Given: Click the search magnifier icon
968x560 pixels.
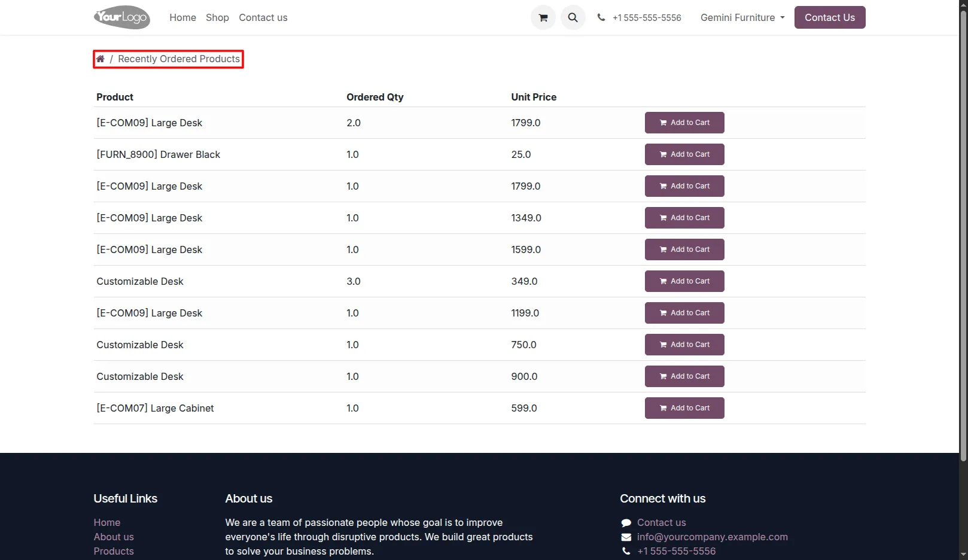Looking at the screenshot, I should tap(573, 18).
